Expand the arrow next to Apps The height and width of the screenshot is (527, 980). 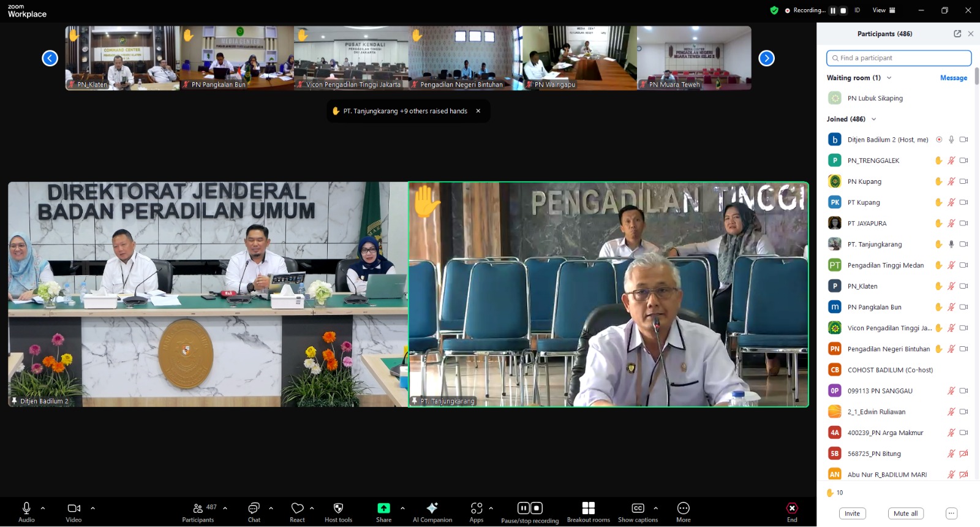tap(491, 508)
